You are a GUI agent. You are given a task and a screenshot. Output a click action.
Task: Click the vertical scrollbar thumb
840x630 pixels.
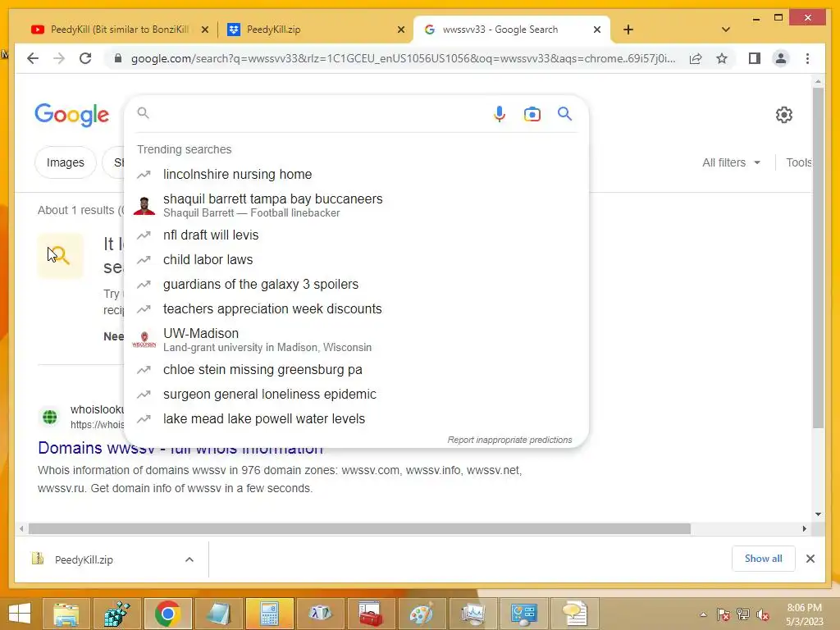[818, 257]
